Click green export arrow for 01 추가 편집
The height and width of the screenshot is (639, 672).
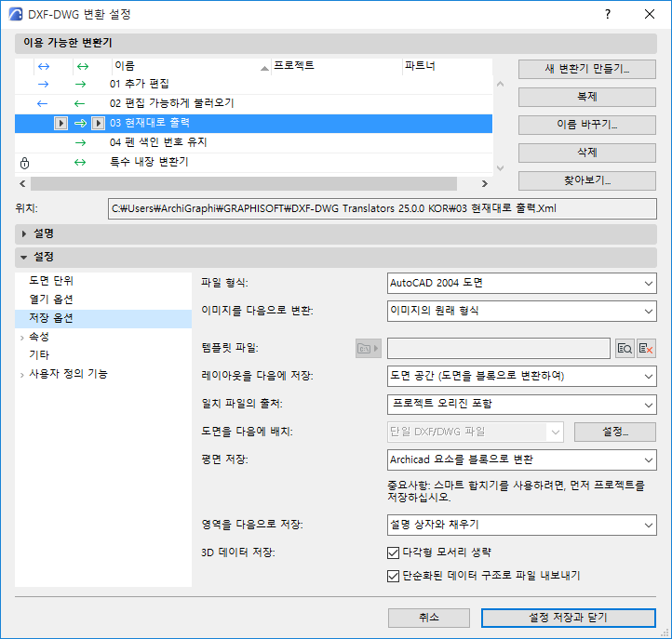pos(81,85)
